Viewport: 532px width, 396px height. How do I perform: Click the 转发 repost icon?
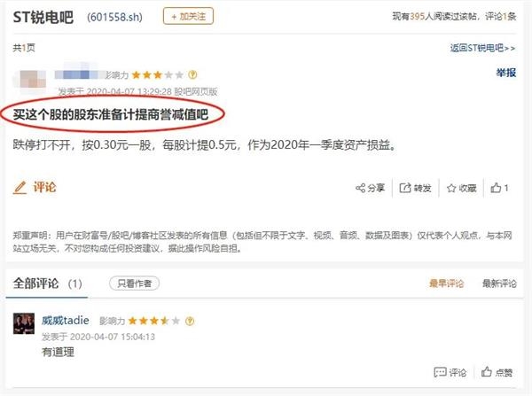coord(405,188)
